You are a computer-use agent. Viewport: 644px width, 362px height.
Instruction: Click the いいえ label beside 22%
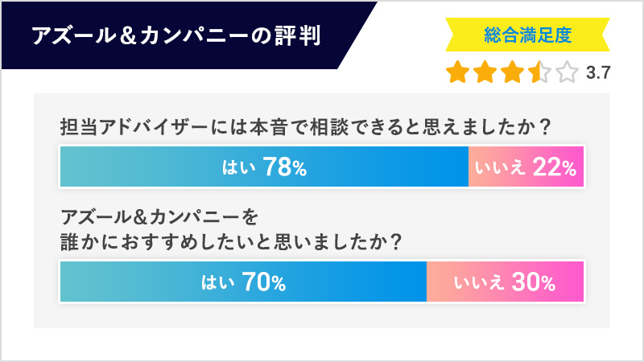click(x=501, y=168)
